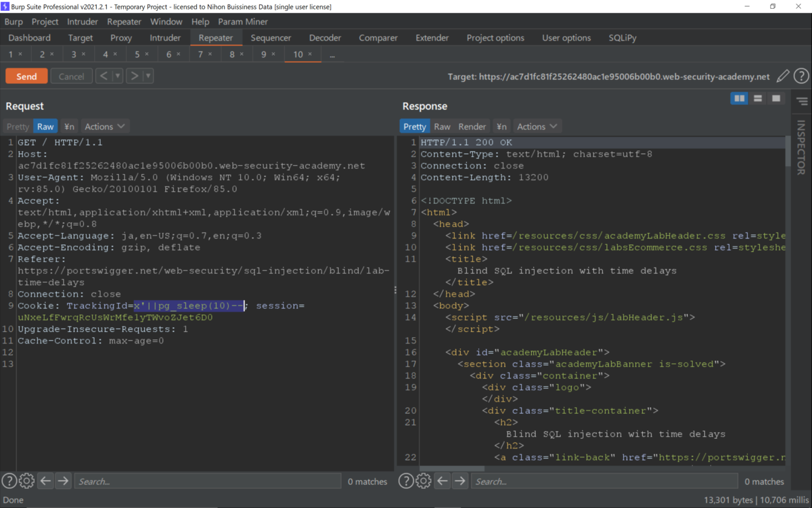Switch response view to Raw
This screenshot has width=812, height=508.
click(442, 127)
